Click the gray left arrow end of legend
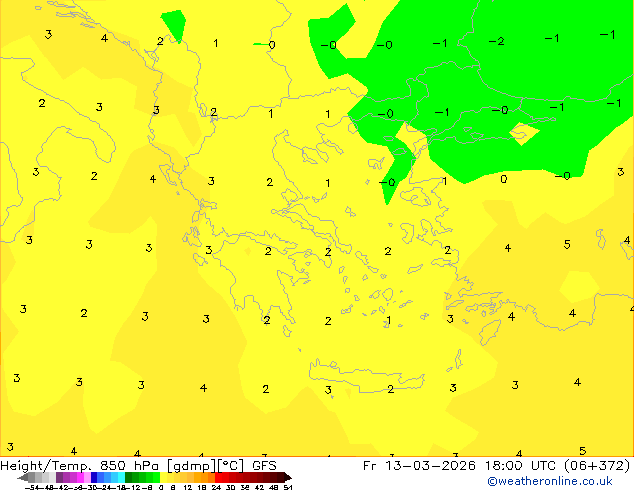Image resolution: width=634 pixels, height=490 pixels. pos(23,477)
